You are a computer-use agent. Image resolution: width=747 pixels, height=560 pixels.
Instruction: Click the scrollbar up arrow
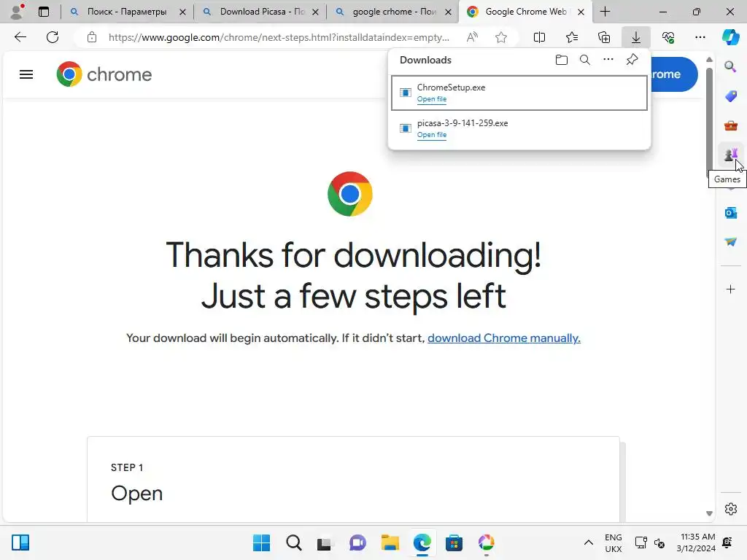709,60
